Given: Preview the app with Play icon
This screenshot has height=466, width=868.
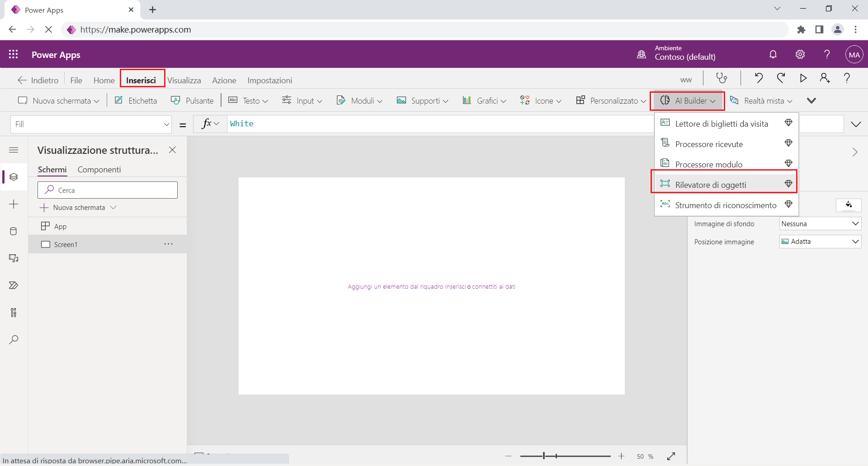Looking at the screenshot, I should pos(803,78).
